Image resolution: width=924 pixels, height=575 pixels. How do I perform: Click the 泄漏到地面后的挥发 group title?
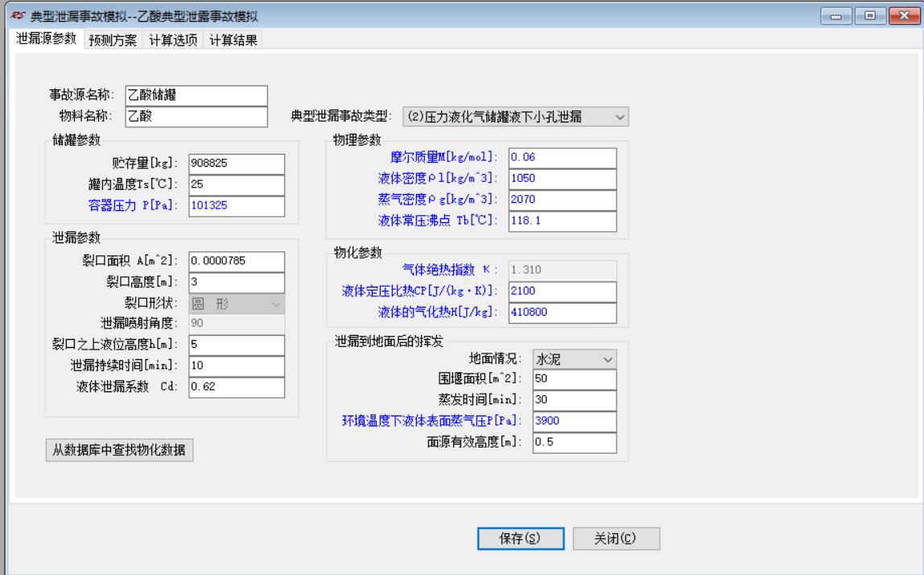coord(389,341)
